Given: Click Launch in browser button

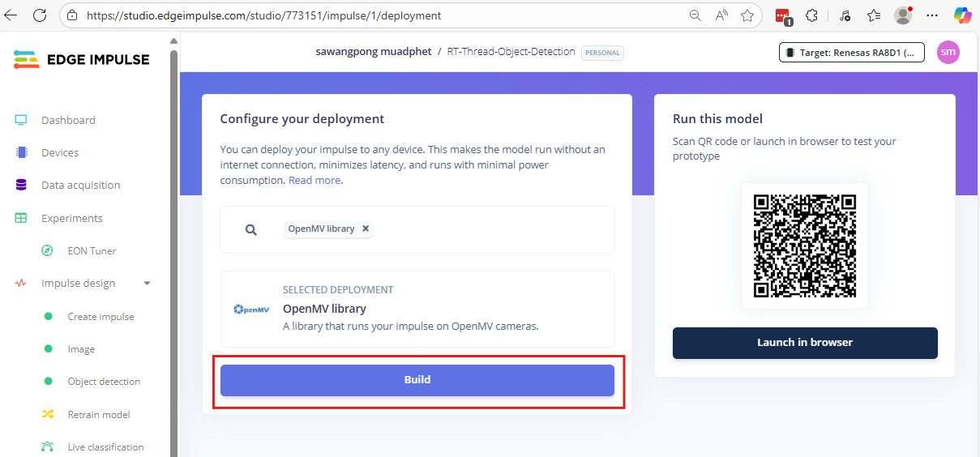Looking at the screenshot, I should pyautogui.click(x=804, y=343).
